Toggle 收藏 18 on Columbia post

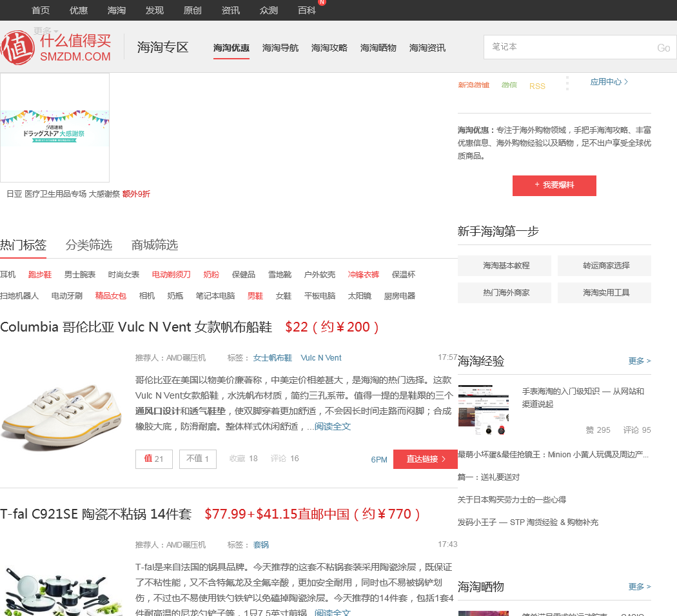(x=244, y=459)
